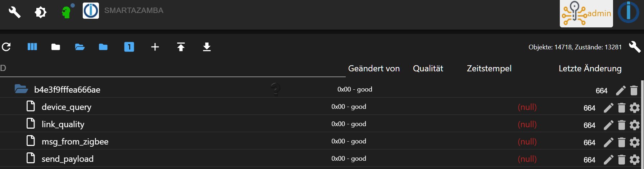The width and height of the screenshot is (644, 169).
Task: Collapse all folders in tree
Action: (56, 47)
